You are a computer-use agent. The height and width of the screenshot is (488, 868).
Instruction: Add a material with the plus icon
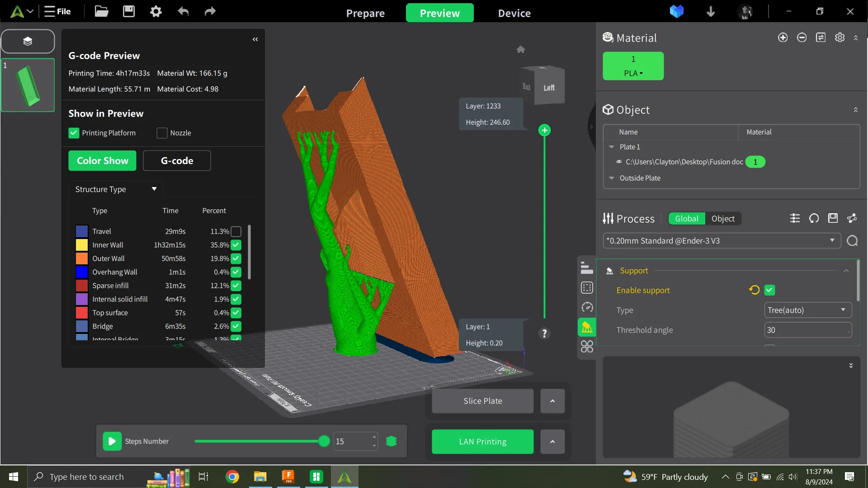(783, 38)
